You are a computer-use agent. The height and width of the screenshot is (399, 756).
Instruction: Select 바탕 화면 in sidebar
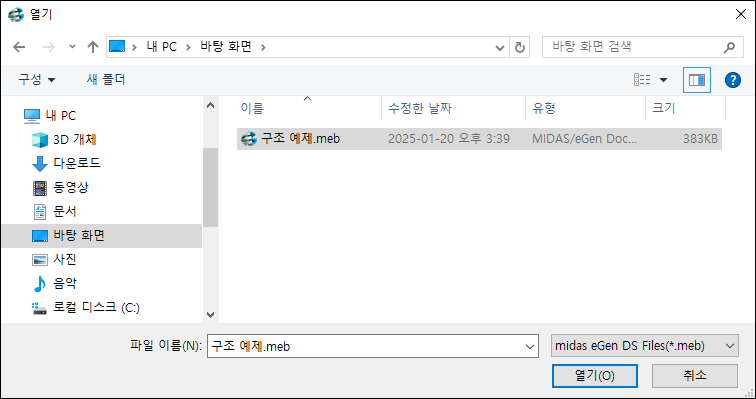point(102,236)
